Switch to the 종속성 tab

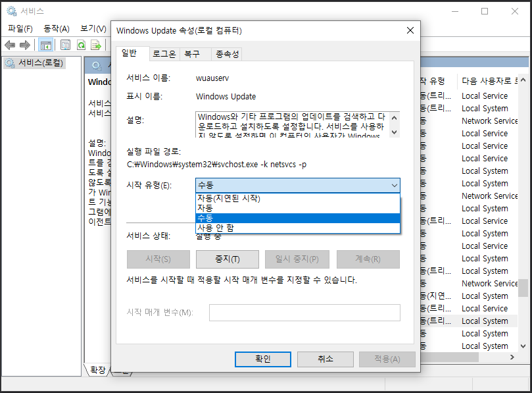tap(228, 54)
